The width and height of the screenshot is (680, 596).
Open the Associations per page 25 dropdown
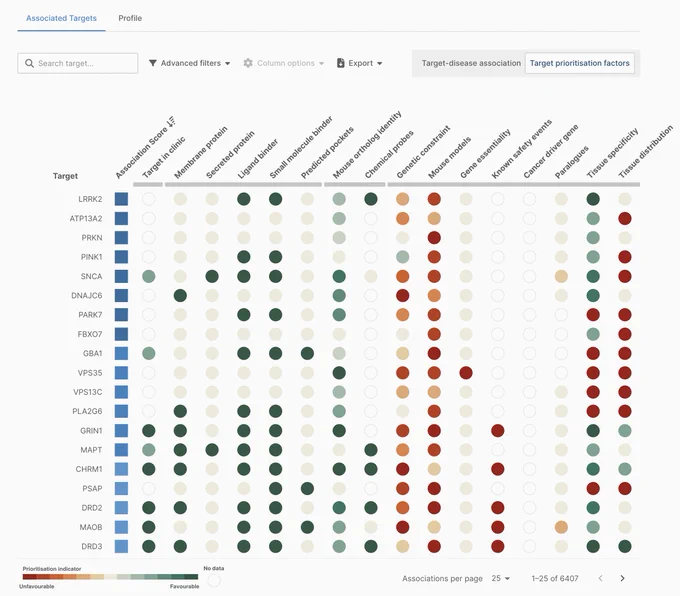(x=501, y=578)
